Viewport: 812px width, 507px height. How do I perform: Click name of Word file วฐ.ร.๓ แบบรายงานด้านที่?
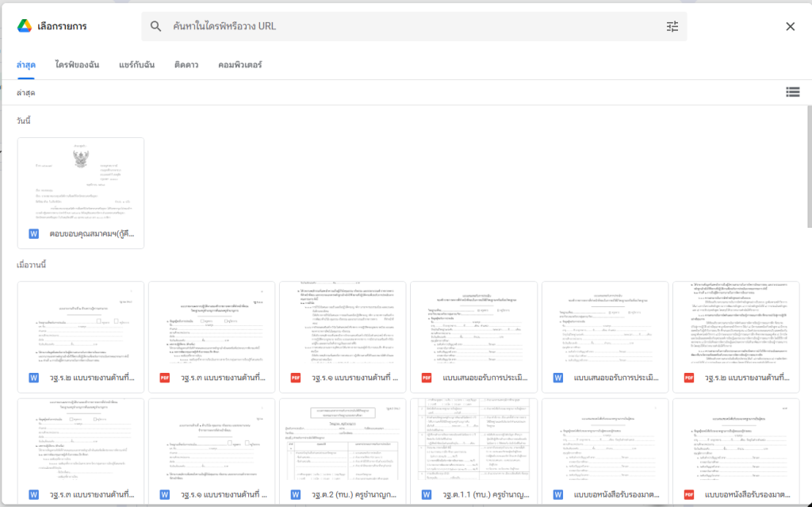coord(92,494)
